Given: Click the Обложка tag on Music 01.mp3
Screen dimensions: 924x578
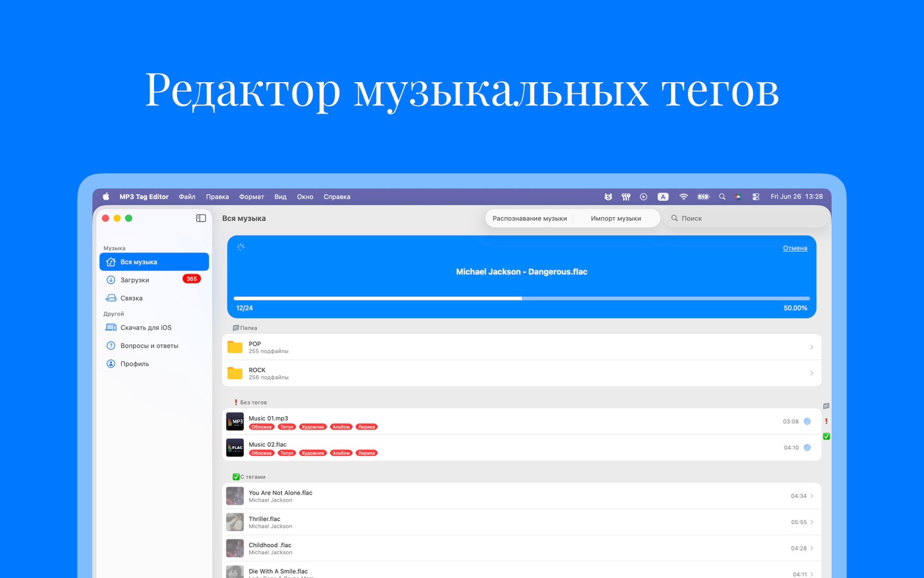Looking at the screenshot, I should click(x=262, y=427).
